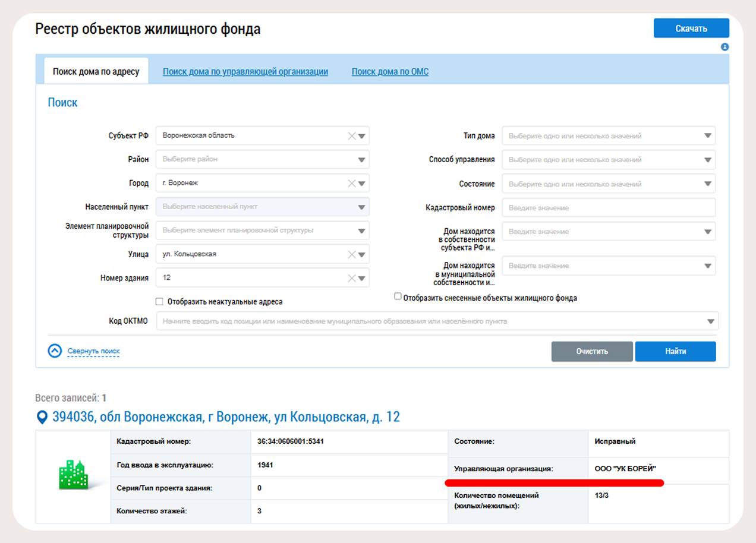Click the green building icon in results
This screenshot has width=756, height=543.
click(73, 476)
